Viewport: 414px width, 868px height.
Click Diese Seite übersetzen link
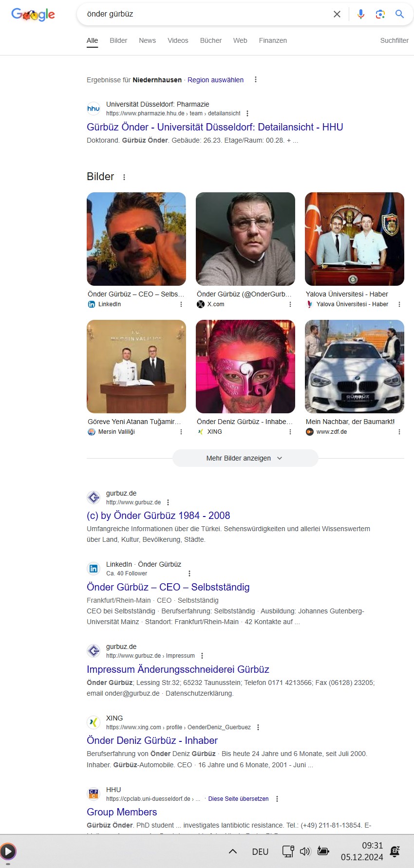click(238, 799)
